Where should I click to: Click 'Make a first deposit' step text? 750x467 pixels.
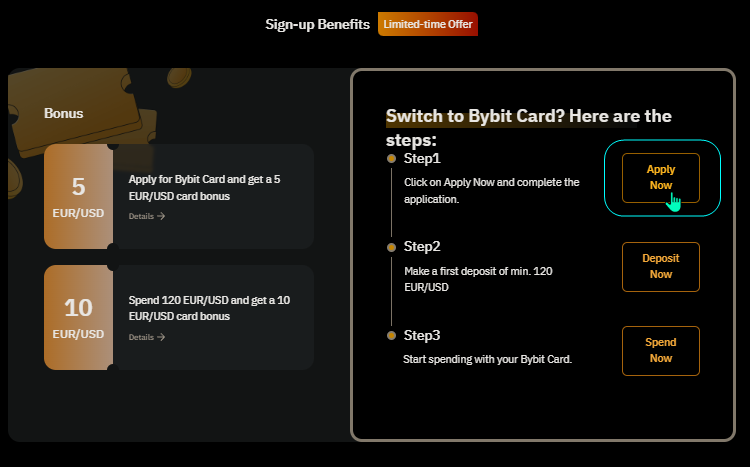(x=478, y=279)
